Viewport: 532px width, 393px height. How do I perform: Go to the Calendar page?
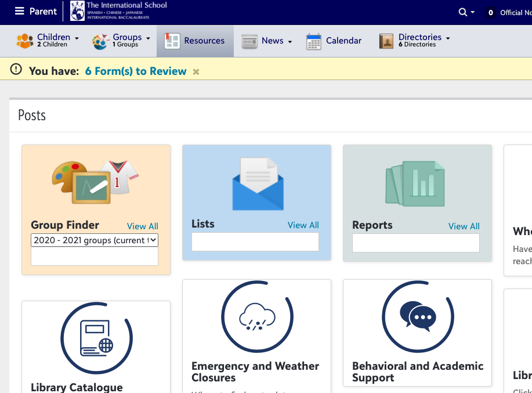point(334,41)
